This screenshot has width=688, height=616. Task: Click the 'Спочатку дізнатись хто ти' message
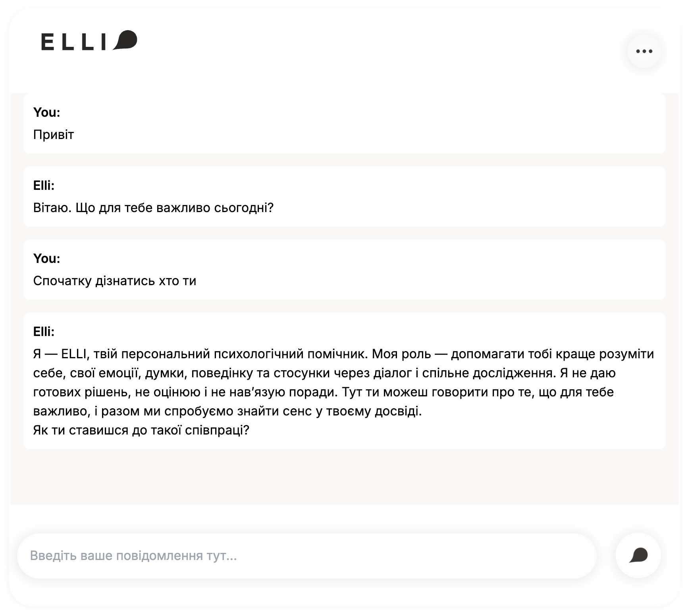[115, 281]
